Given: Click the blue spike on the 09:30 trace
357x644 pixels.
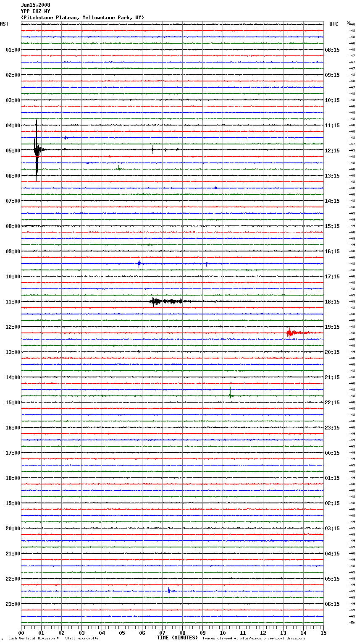Looking at the screenshot, I should tap(139, 264).
